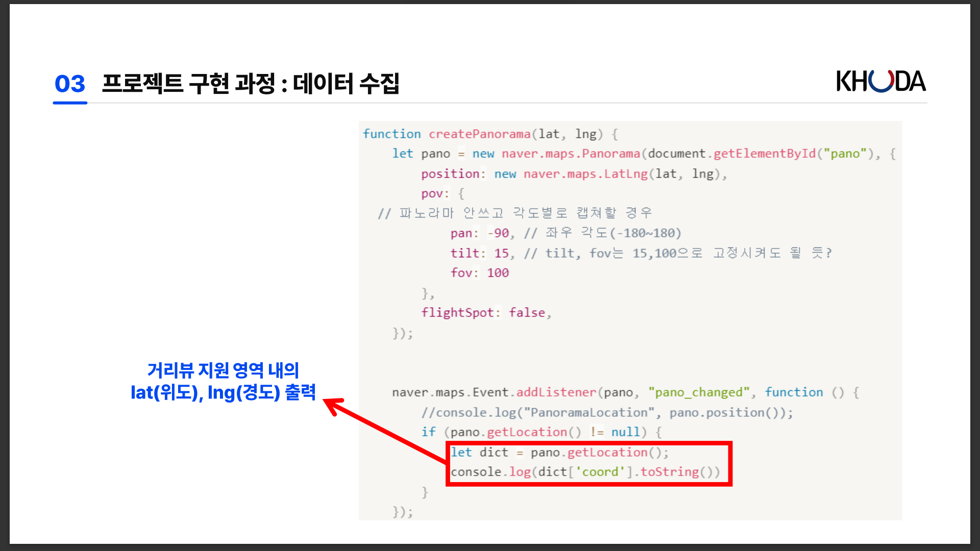Click the blue section number 03
This screenshot has height=551, width=980.
click(70, 84)
